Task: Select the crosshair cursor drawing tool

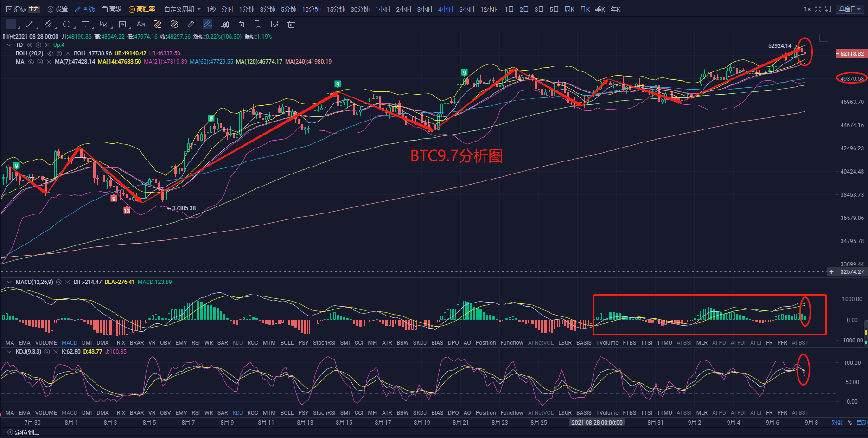Action: [11, 24]
